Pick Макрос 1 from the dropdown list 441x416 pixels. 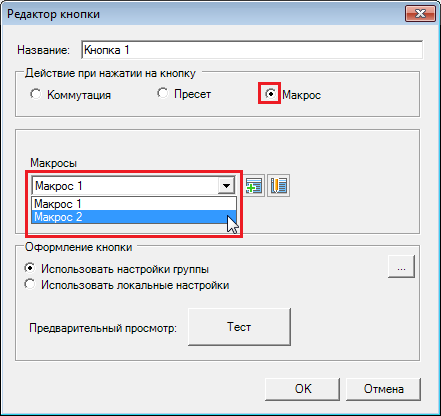(x=134, y=204)
